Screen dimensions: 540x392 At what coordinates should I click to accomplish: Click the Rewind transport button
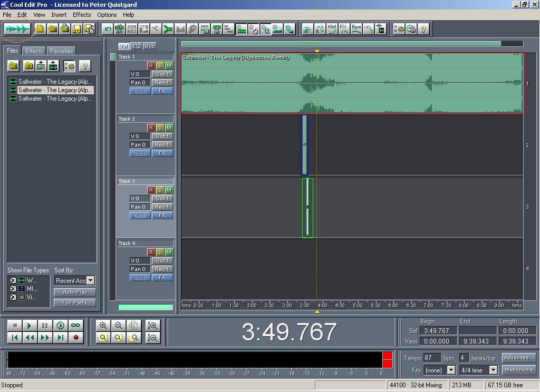(30, 338)
